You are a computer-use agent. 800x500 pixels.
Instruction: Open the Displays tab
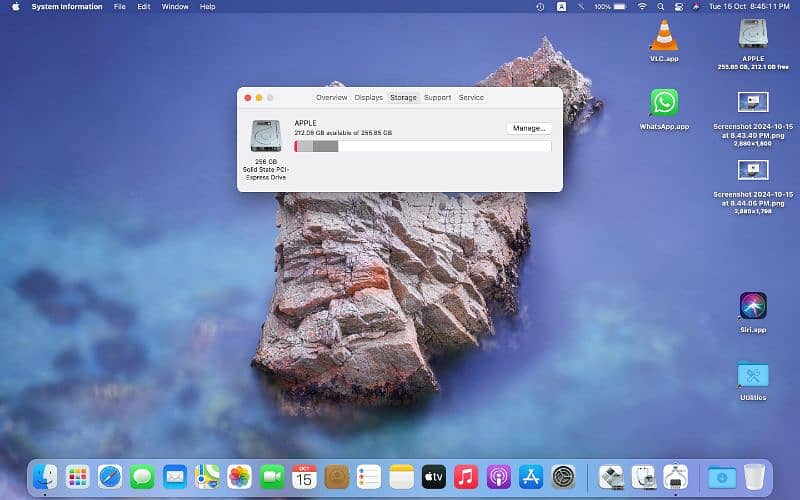coord(368,98)
